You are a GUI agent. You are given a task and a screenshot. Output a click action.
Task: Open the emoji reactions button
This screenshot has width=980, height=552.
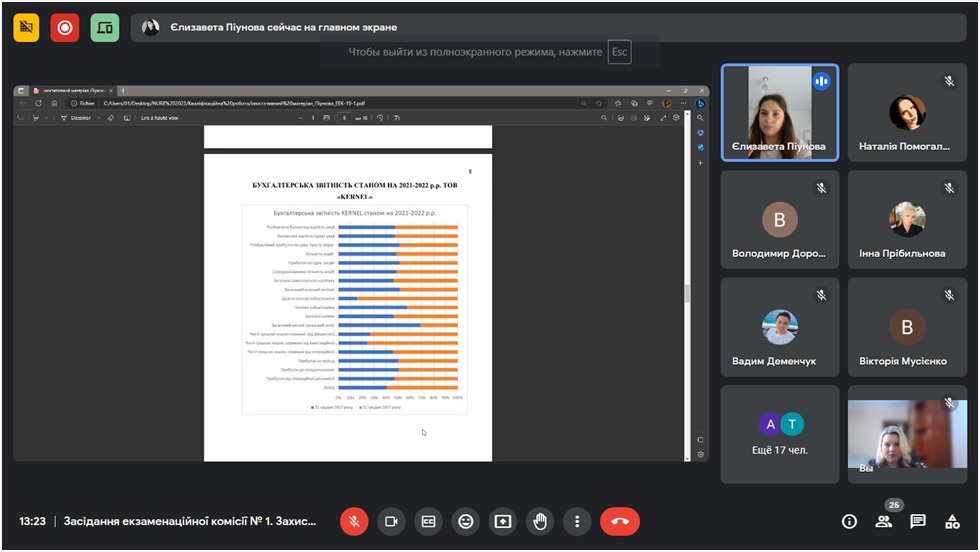tap(466, 521)
